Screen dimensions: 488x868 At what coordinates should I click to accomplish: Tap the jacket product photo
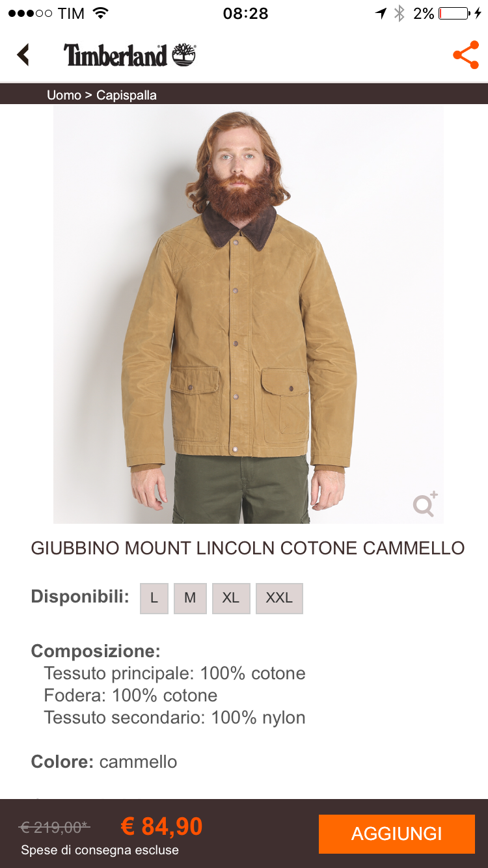(249, 314)
